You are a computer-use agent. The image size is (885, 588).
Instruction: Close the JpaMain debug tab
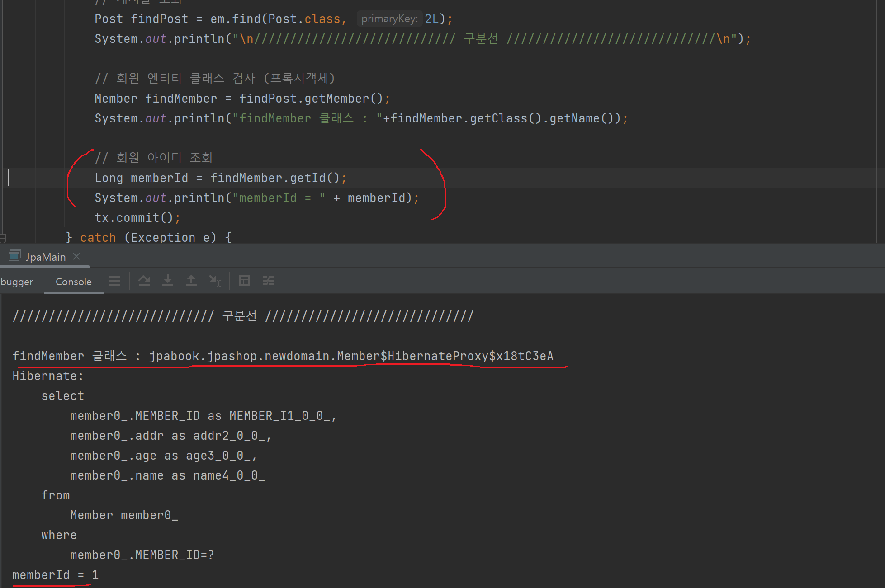click(76, 256)
